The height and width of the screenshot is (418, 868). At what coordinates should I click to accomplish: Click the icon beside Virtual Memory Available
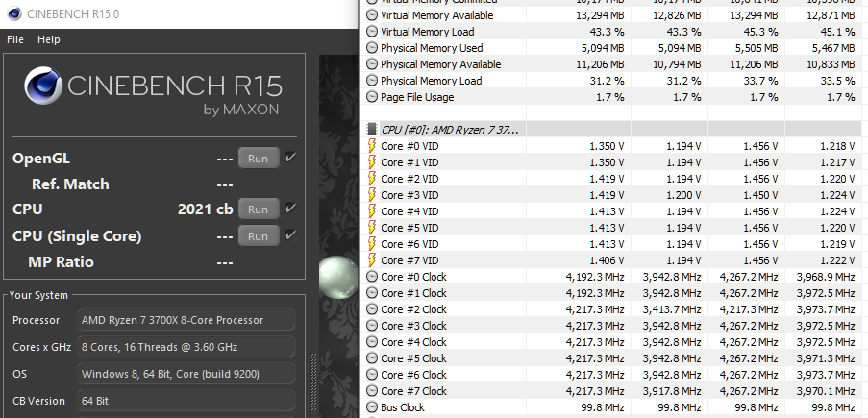tap(372, 15)
